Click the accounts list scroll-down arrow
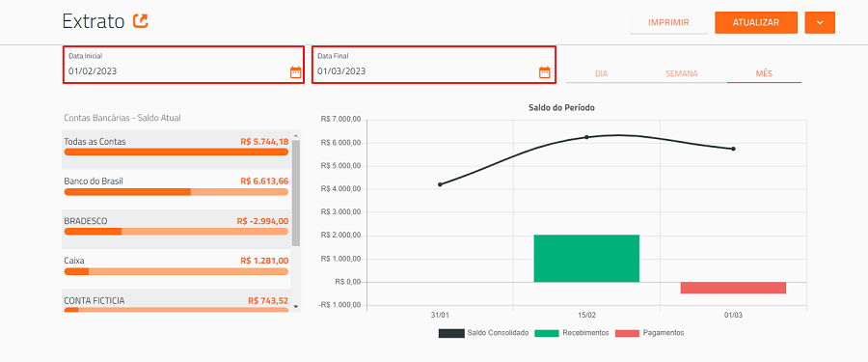Screen dimensions: 868x362 pos(296,306)
